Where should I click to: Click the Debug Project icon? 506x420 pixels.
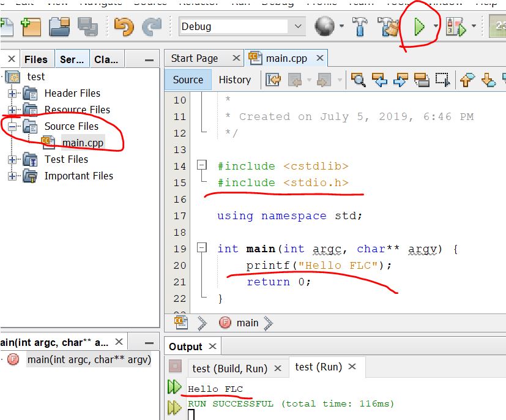click(456, 26)
